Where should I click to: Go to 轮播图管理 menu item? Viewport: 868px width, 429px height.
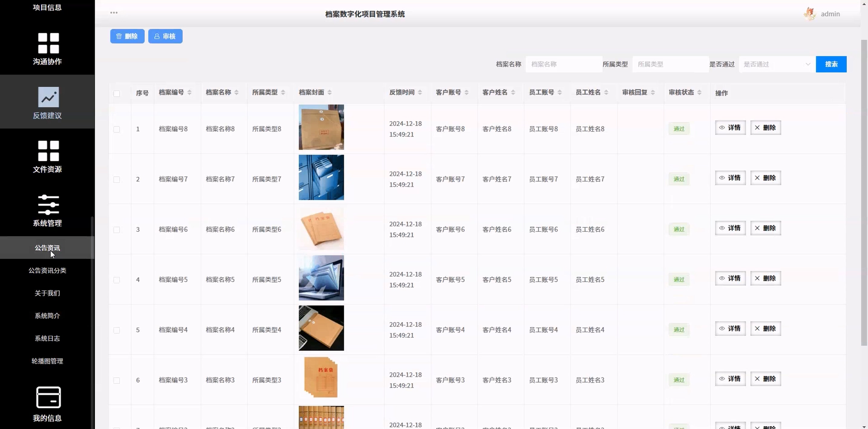coord(47,361)
